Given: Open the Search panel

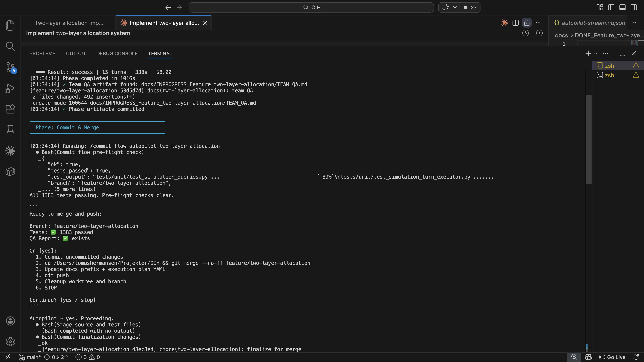Looking at the screenshot, I should pos(10,46).
